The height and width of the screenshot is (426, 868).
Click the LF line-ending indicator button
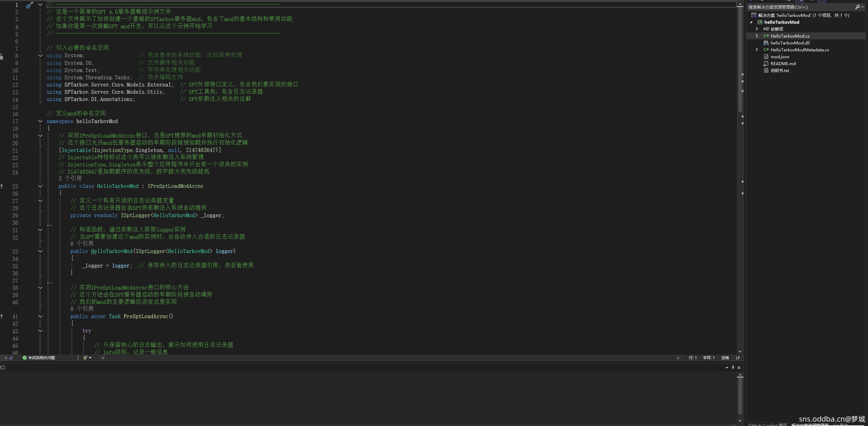click(x=738, y=358)
